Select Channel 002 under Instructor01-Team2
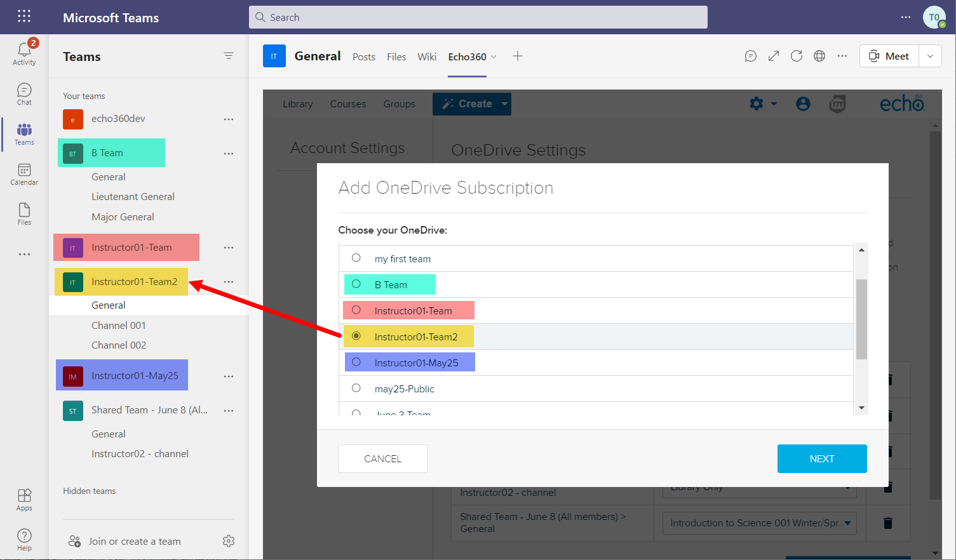The height and width of the screenshot is (560, 956). click(119, 345)
